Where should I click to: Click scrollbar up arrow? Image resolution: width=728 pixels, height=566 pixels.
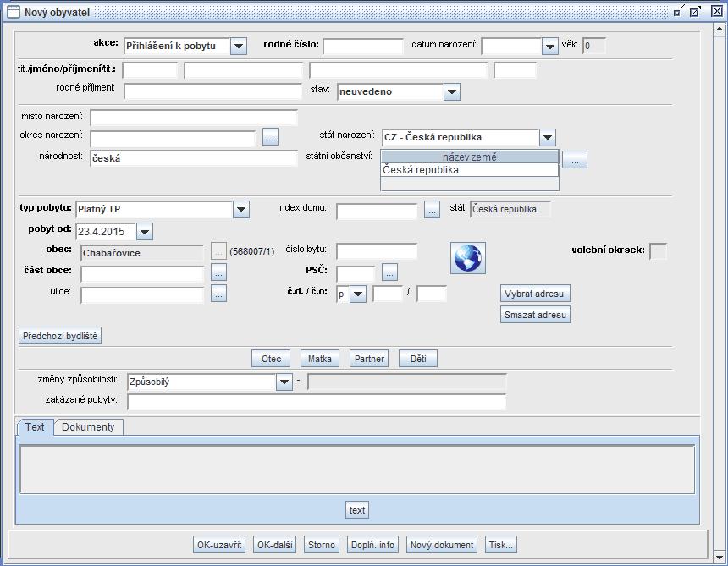[720, 30]
